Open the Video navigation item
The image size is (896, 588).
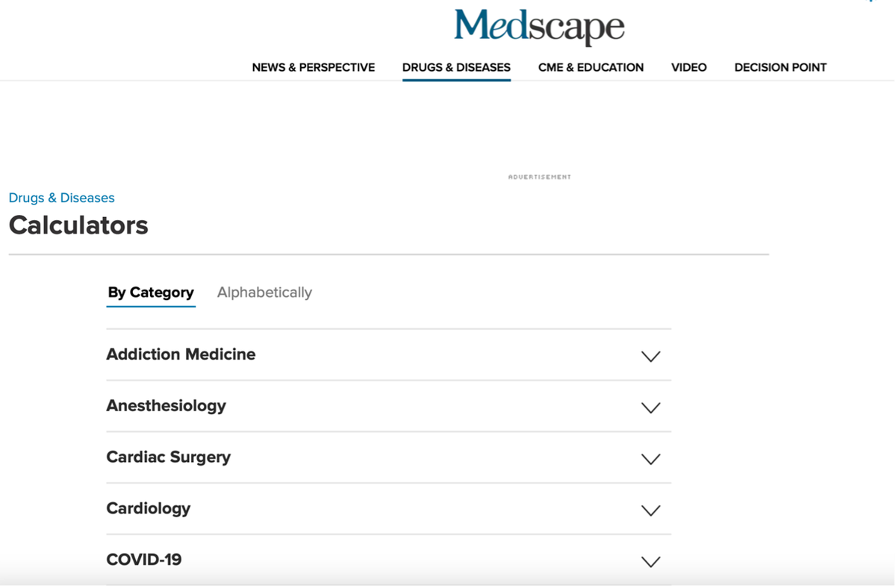click(688, 67)
